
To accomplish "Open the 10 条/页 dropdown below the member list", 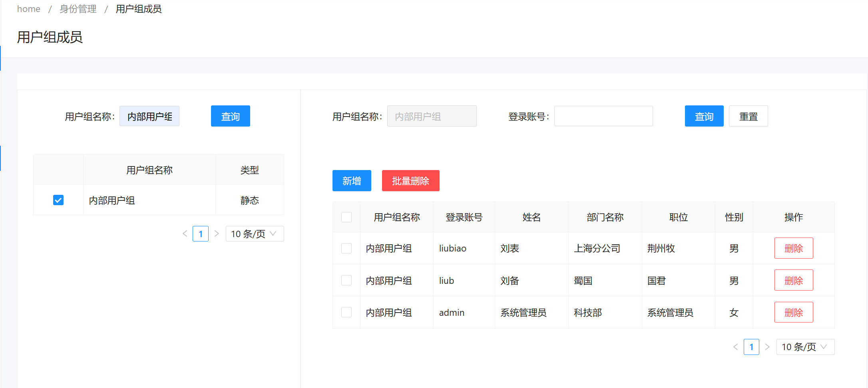I will (805, 347).
